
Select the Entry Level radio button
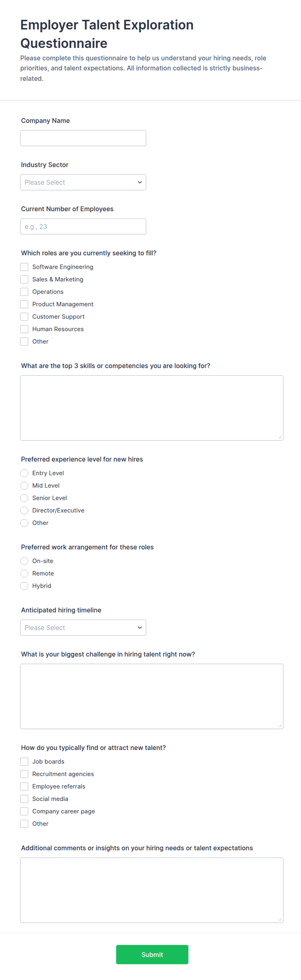tap(24, 473)
